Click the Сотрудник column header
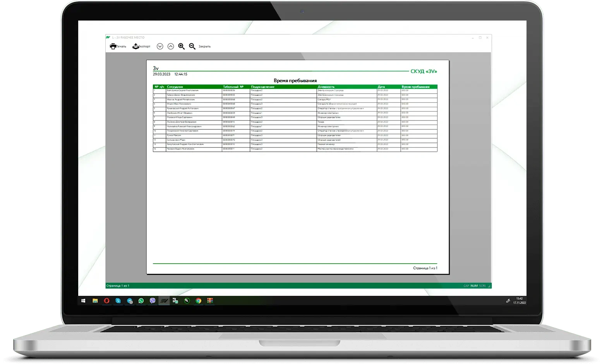 tap(175, 87)
